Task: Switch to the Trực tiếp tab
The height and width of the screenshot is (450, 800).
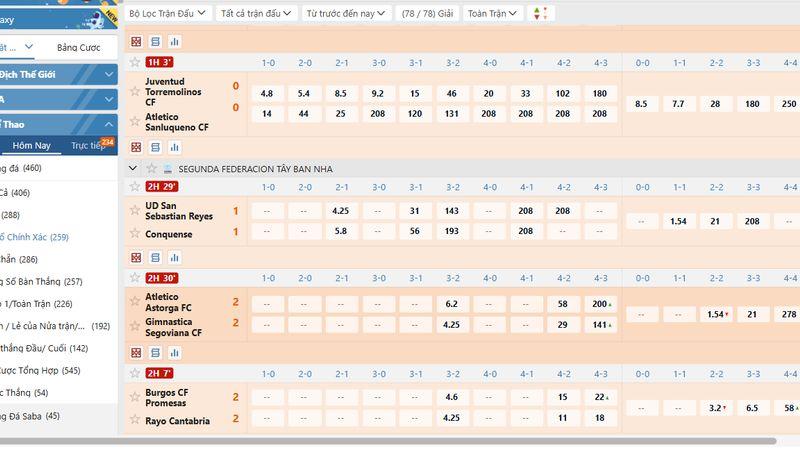Action: 88,146
